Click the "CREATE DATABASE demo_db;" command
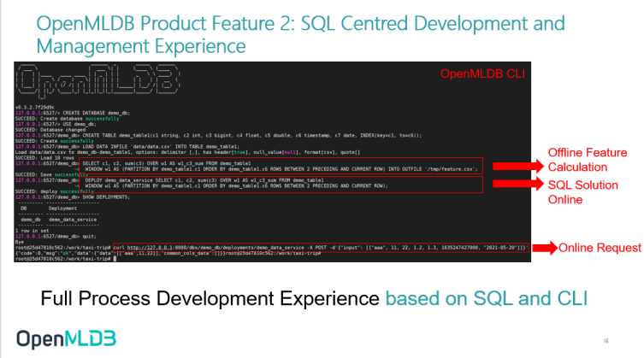The width and height of the screenshot is (644, 358). click(x=96, y=113)
